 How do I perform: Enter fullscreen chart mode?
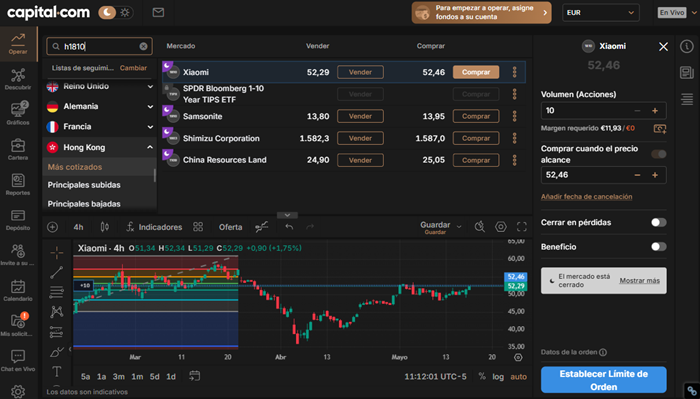click(521, 227)
